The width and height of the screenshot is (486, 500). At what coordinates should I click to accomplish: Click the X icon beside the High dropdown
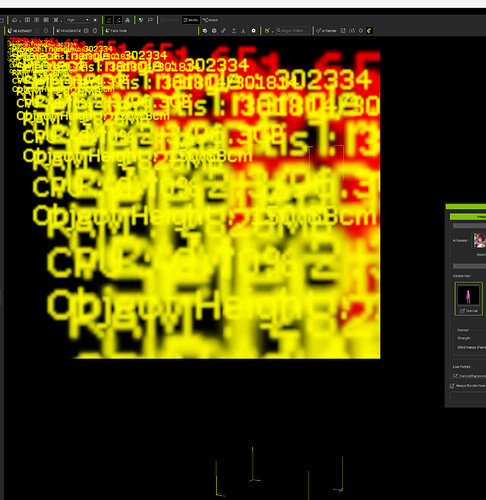(95, 20)
